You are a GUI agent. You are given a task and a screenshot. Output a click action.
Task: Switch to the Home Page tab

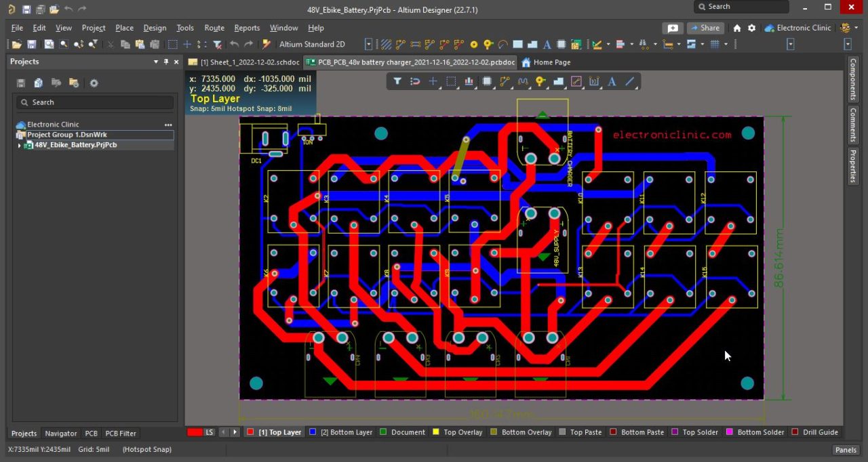[x=546, y=62]
